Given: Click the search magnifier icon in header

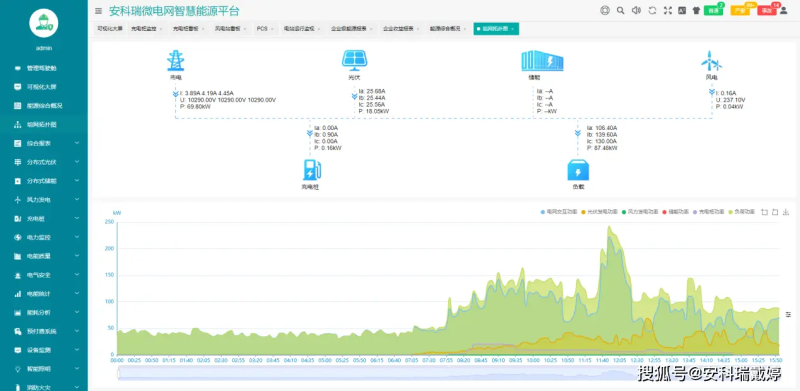Looking at the screenshot, I should pyautogui.click(x=620, y=11).
